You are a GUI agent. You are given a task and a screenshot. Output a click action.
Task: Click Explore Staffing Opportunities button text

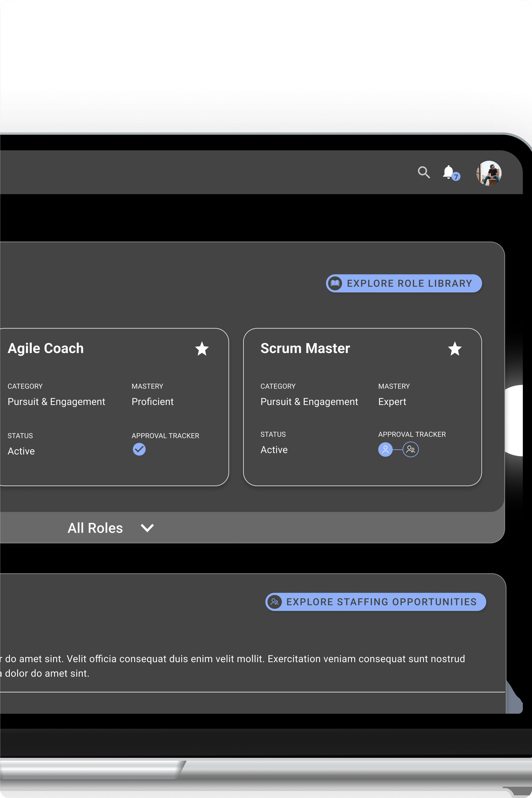[381, 602]
